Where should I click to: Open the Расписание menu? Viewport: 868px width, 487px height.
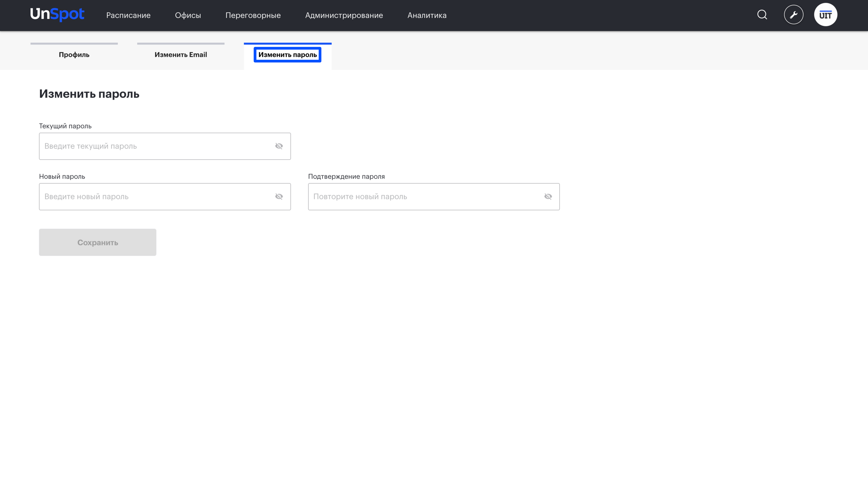(x=128, y=15)
